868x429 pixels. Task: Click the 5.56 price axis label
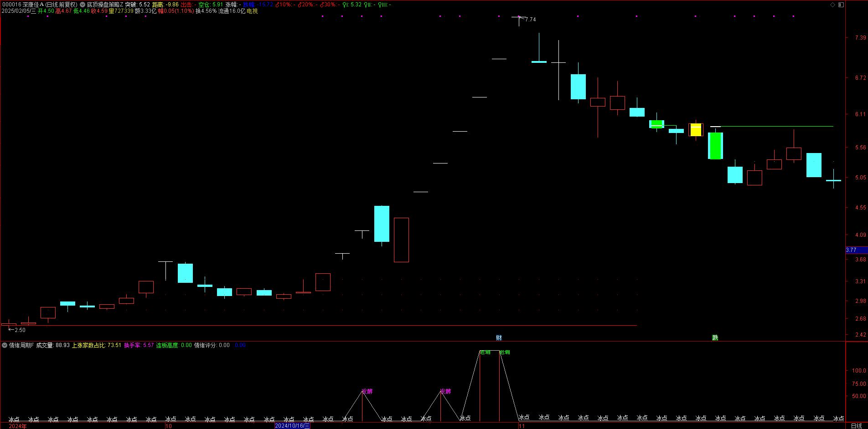[x=860, y=148]
